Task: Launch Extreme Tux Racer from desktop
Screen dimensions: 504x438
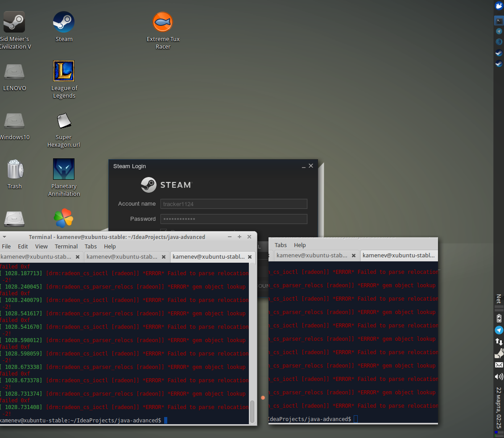Action: [x=163, y=22]
